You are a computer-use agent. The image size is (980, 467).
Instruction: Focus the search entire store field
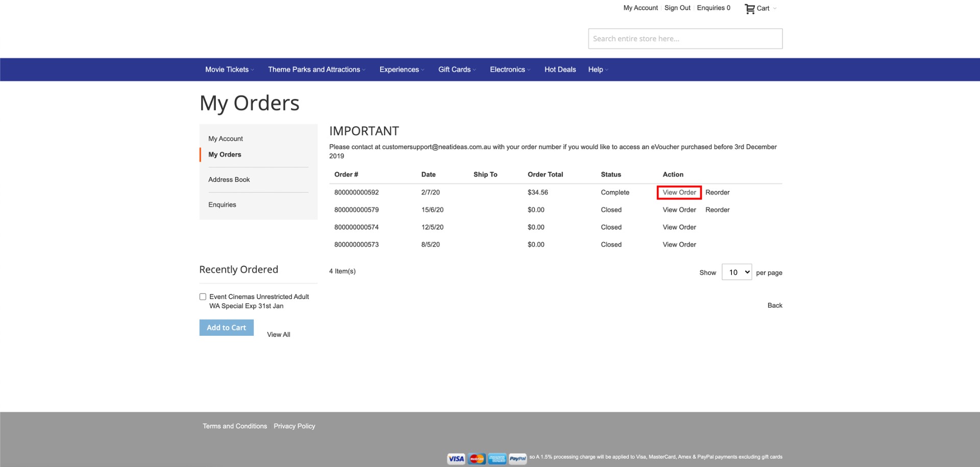pyautogui.click(x=685, y=39)
